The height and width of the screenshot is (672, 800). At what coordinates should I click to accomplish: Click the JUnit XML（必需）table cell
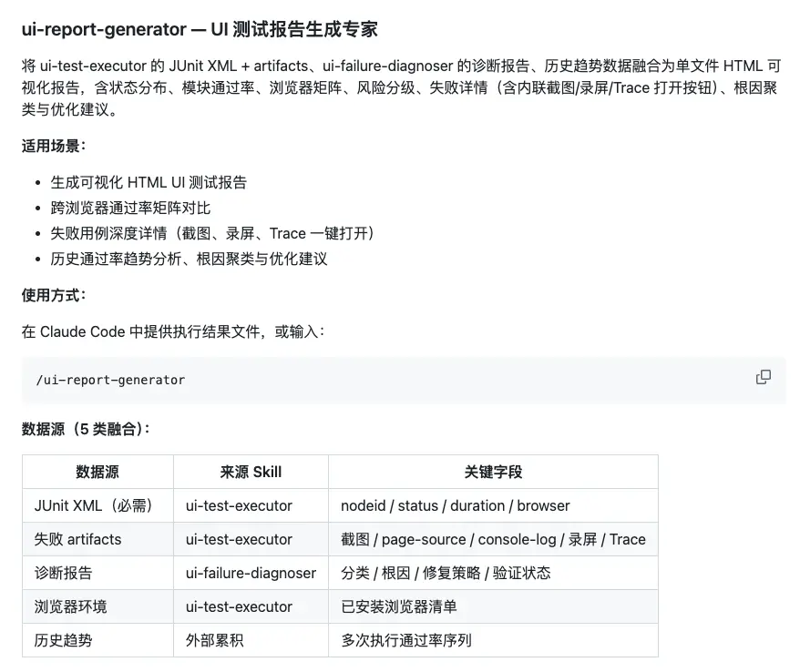coord(97,505)
